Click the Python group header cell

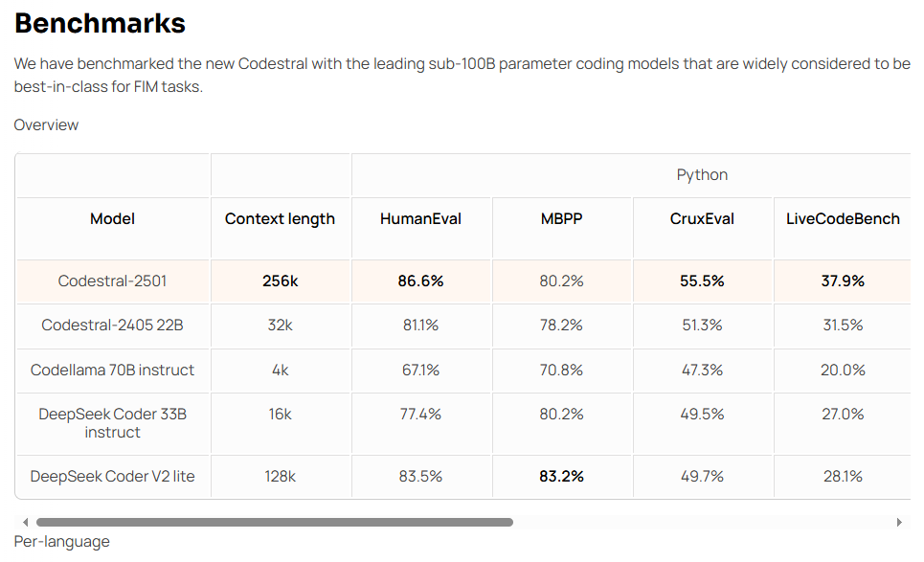click(x=702, y=175)
